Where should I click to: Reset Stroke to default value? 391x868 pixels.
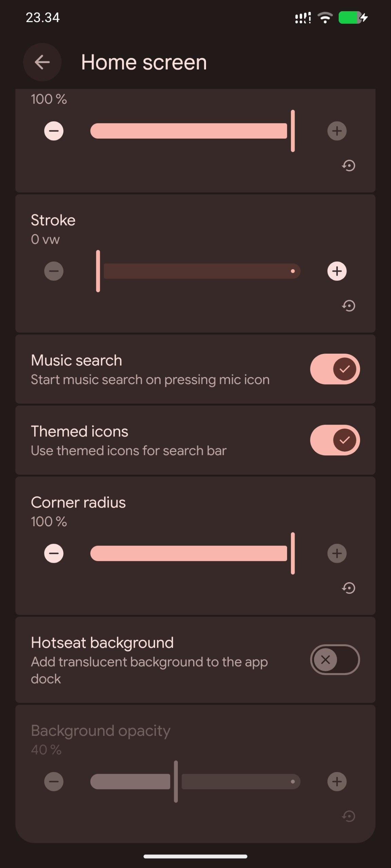(x=349, y=306)
